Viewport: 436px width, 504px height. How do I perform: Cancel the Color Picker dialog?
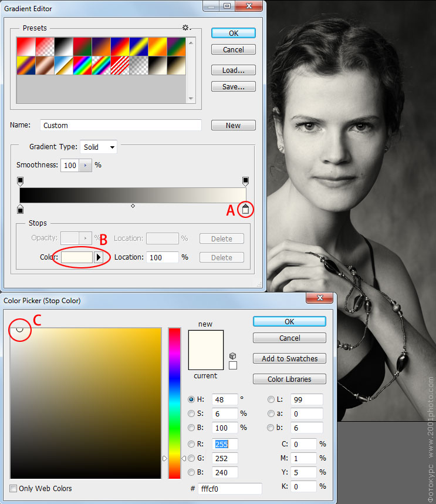click(x=289, y=338)
